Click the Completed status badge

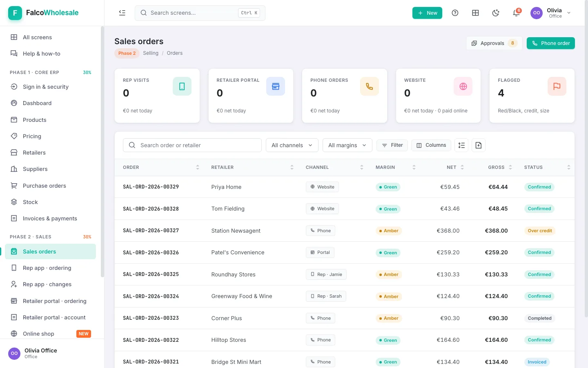pos(540,318)
